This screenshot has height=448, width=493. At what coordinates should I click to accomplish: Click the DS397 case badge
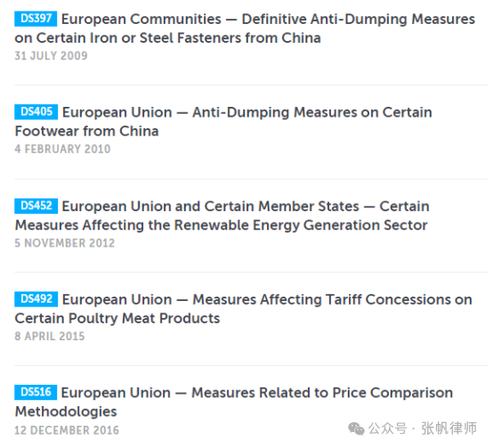click(x=36, y=19)
